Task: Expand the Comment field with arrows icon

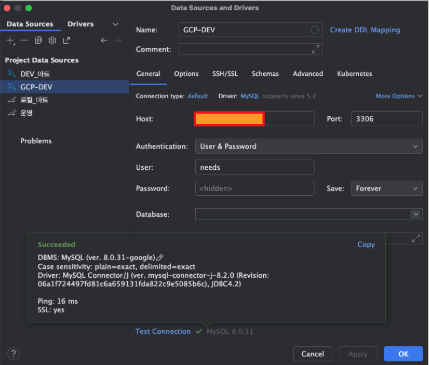Action: [315, 49]
